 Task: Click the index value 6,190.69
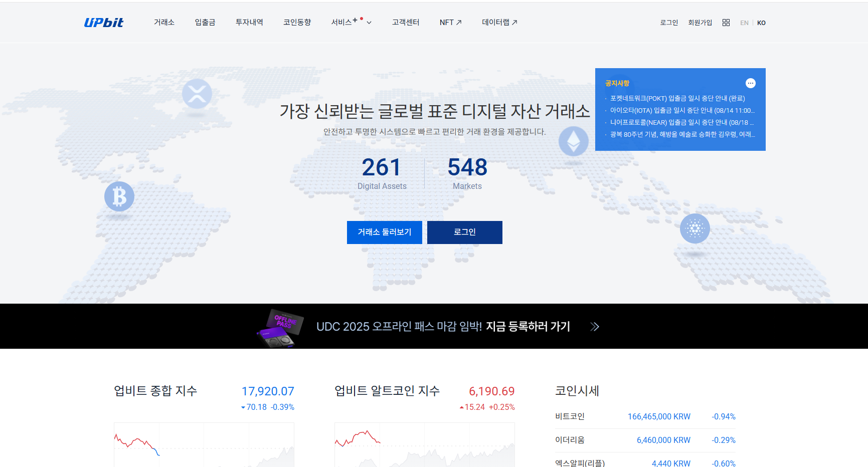491,391
